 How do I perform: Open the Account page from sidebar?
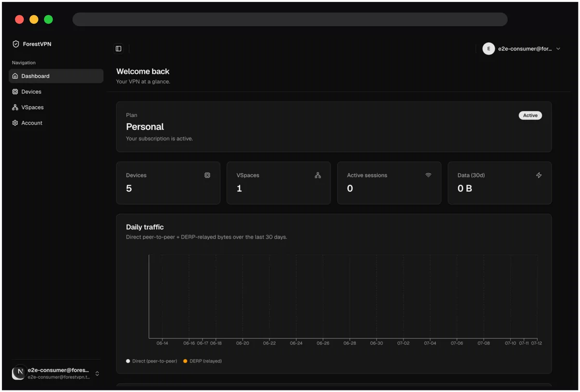pos(56,123)
